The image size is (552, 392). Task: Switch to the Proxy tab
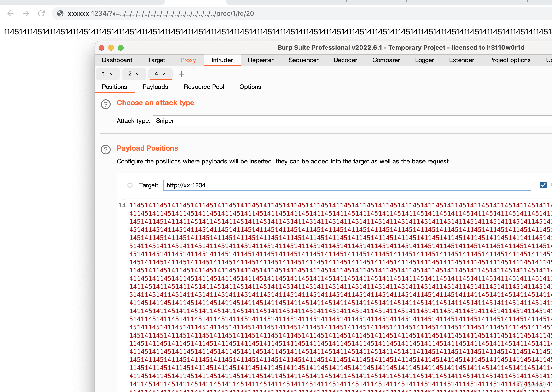[x=188, y=60]
